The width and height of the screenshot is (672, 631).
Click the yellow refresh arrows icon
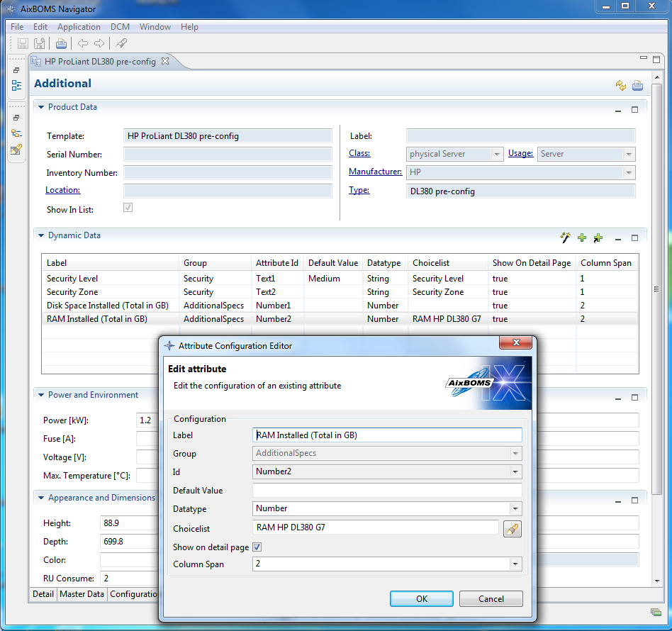click(x=621, y=86)
